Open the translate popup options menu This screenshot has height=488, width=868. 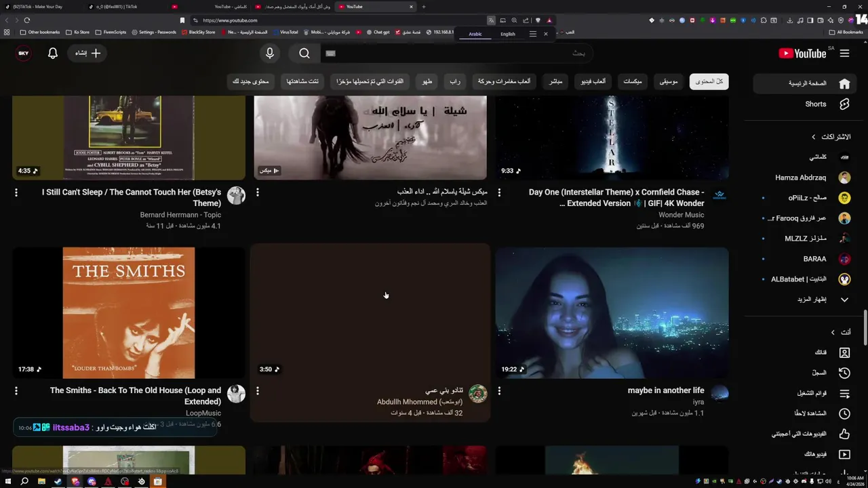(x=533, y=34)
